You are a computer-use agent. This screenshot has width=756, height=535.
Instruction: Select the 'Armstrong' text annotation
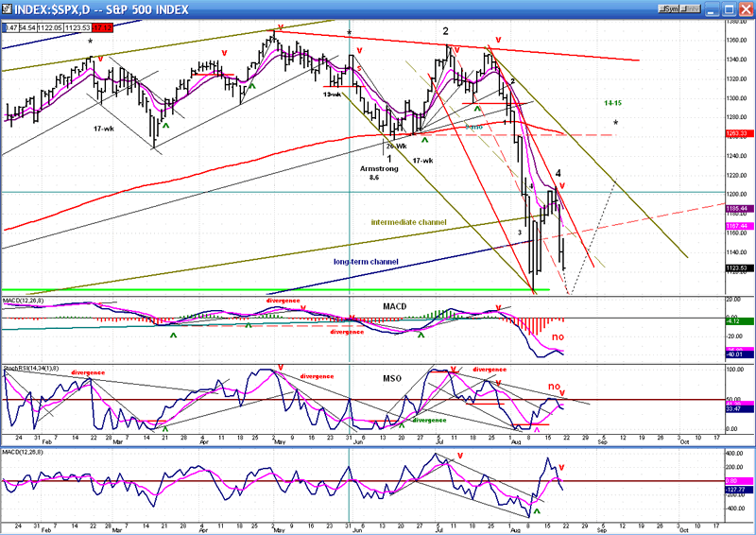pyautogui.click(x=379, y=169)
